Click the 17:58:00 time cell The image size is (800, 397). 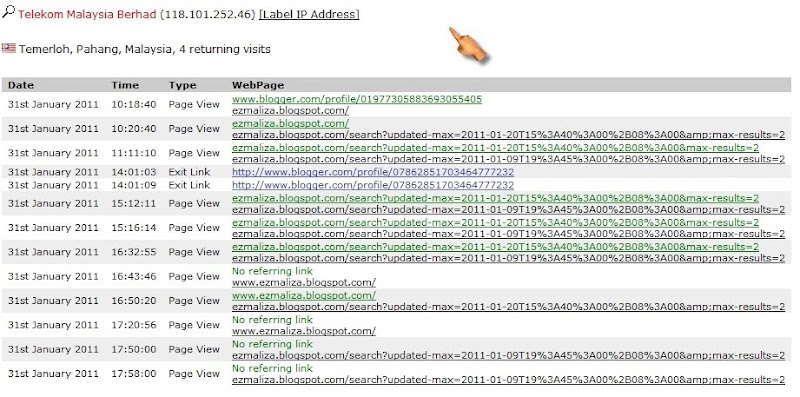point(134,374)
